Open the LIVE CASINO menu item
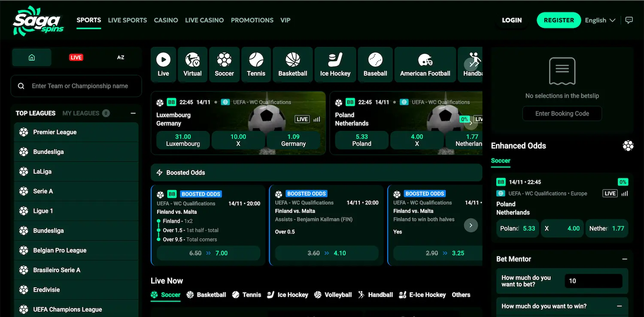This screenshot has width=644, height=317. coord(204,20)
